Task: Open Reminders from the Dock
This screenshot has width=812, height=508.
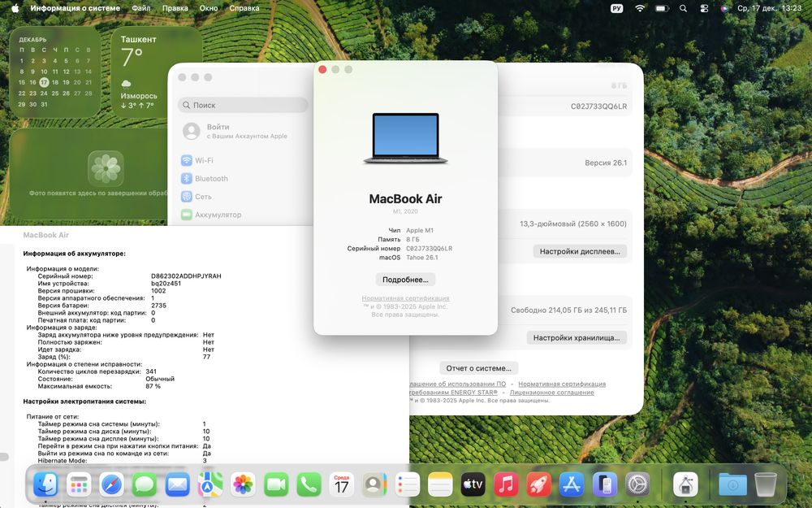Action: 408,485
